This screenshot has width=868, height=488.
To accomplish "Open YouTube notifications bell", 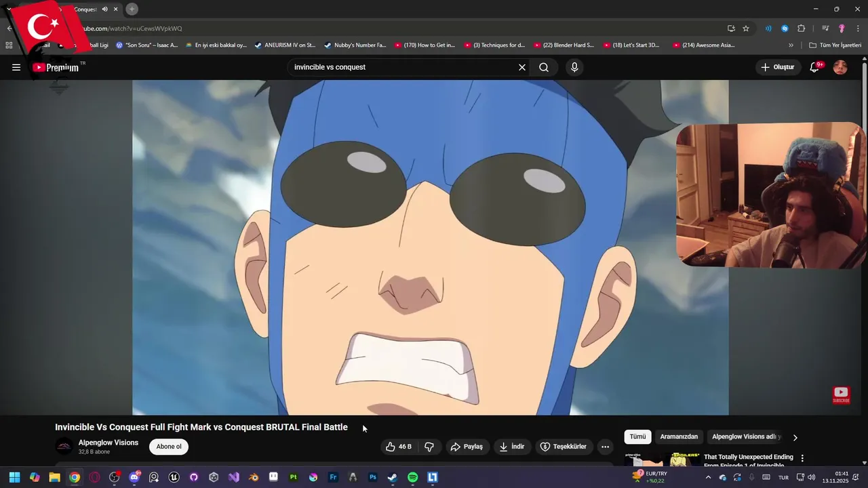I will [x=814, y=67].
